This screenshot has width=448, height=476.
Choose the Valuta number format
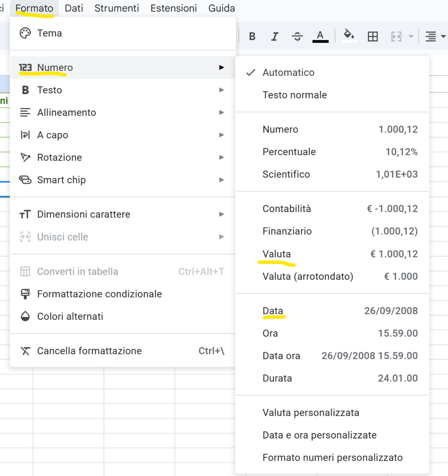277,254
